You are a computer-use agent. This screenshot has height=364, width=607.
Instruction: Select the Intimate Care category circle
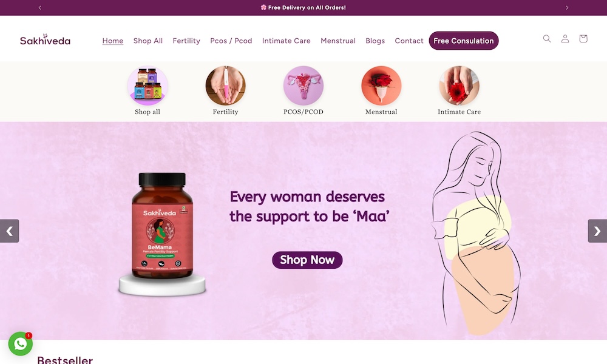point(459,86)
